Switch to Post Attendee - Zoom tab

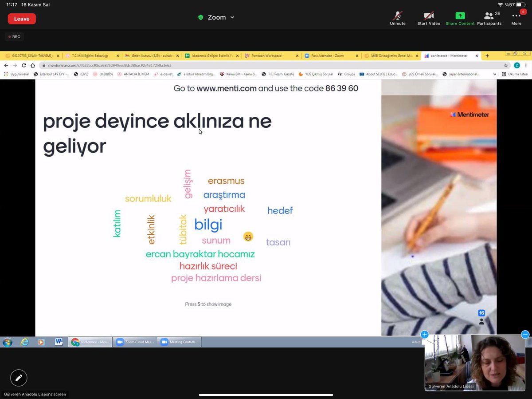pyautogui.click(x=332, y=56)
